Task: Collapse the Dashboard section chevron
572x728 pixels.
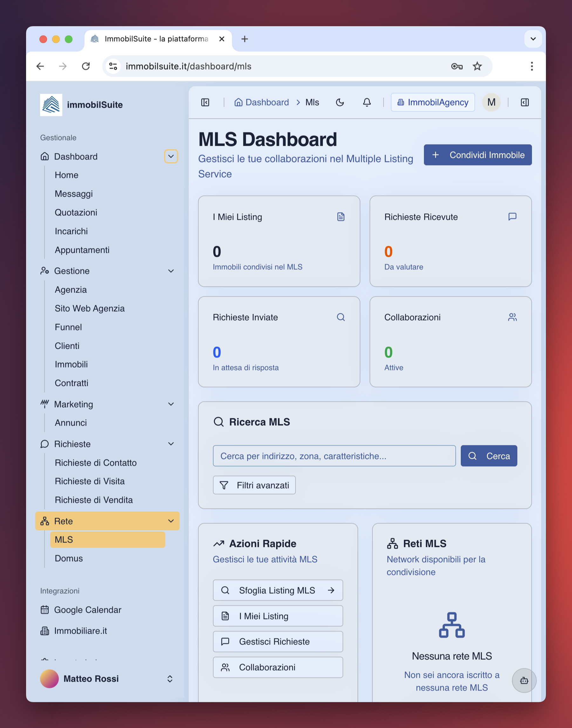Action: click(x=171, y=156)
